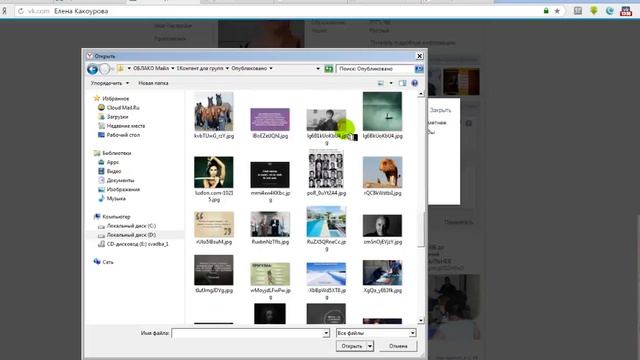This screenshot has height=360, width=640.
Task: Select the swimming pool photo thumbnail
Action: click(326, 222)
